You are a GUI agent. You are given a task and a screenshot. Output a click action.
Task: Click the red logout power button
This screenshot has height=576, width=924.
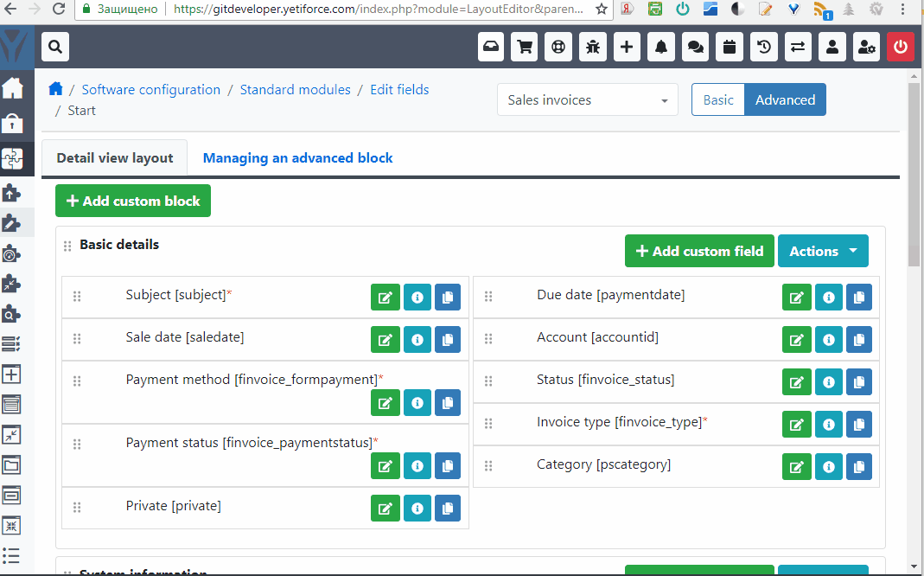coord(901,47)
